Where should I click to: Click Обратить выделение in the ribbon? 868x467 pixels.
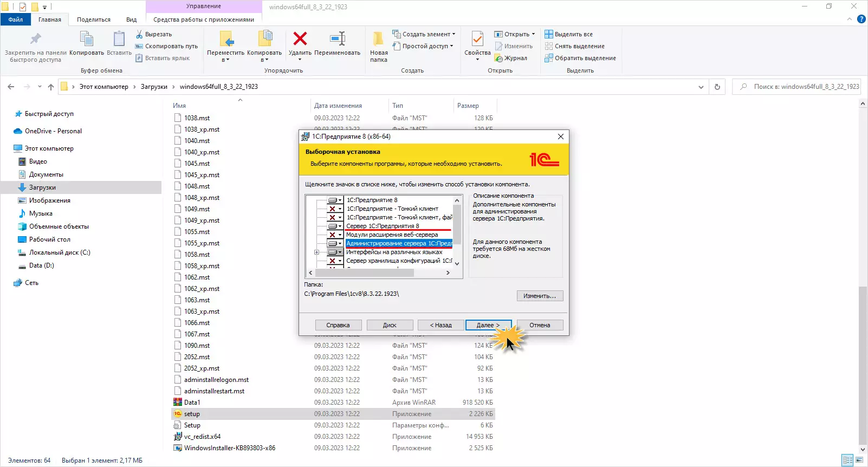580,58
